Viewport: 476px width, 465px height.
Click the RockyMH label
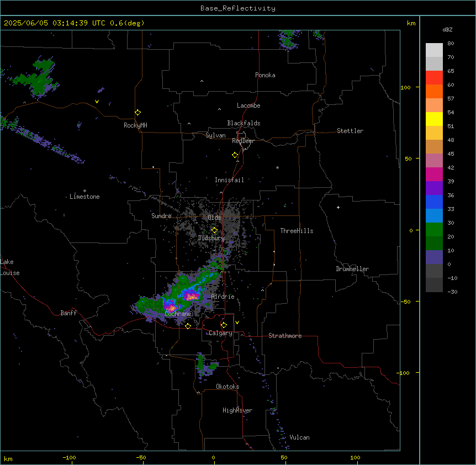point(135,125)
